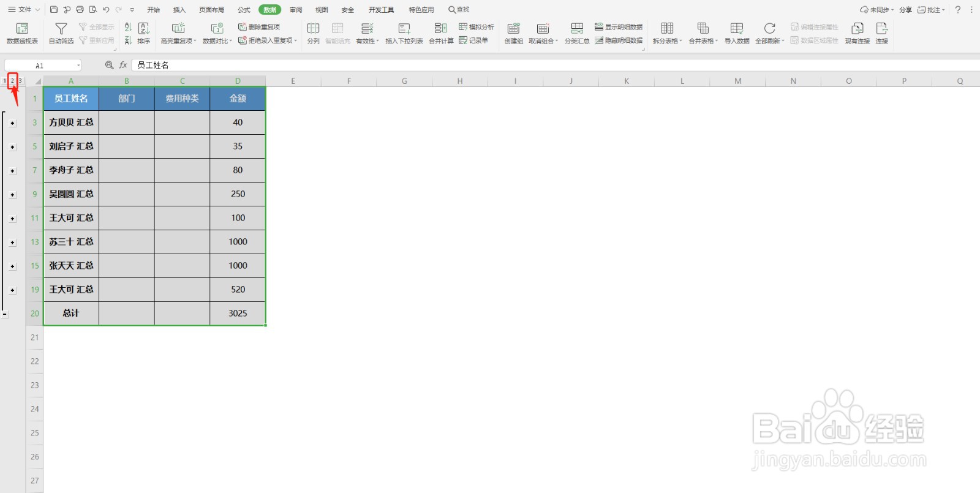Expand the 苏三十 汇总 outline group

point(12,243)
